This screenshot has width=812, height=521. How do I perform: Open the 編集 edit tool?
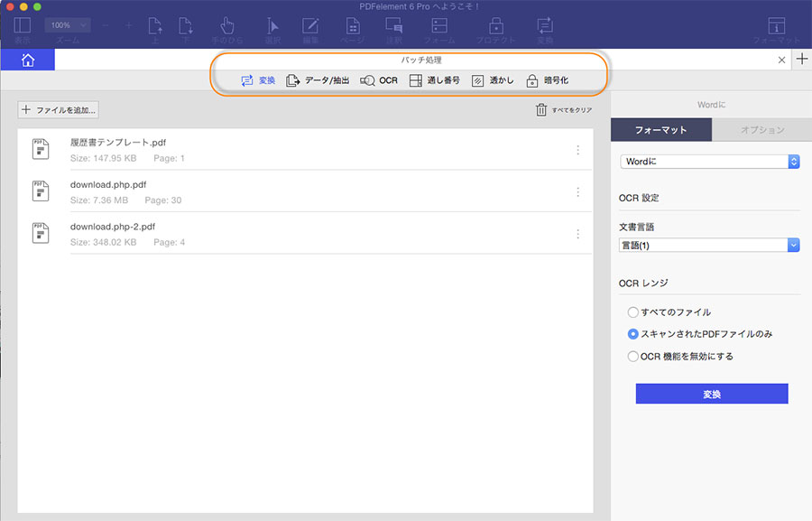[x=310, y=25]
